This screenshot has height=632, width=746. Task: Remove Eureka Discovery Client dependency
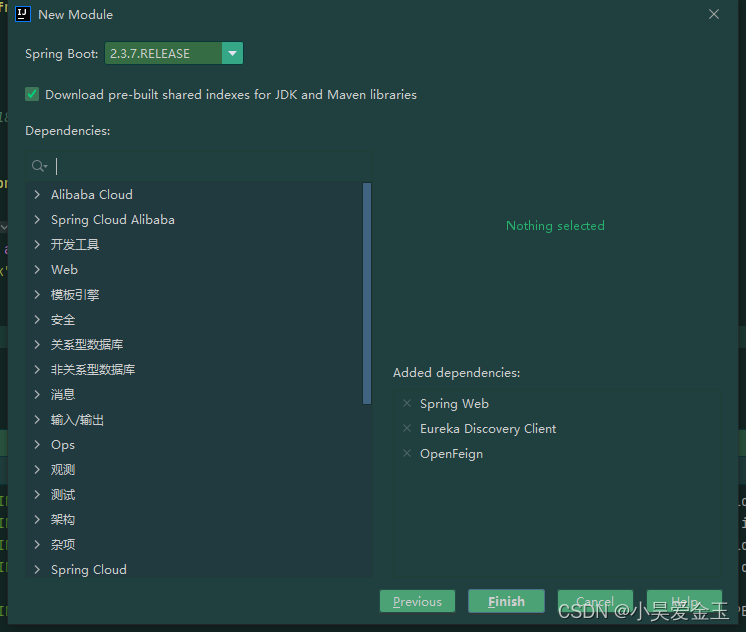point(407,428)
